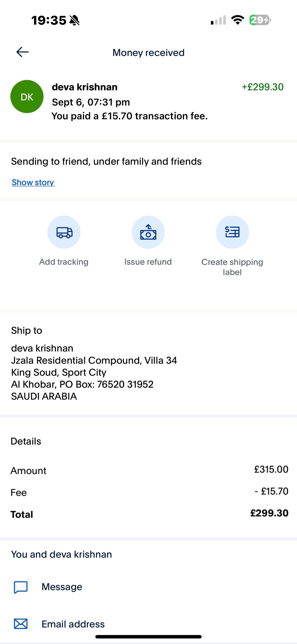The image size is (297, 644).
Task: Tap the back arrow icon
Action: pos(23,52)
